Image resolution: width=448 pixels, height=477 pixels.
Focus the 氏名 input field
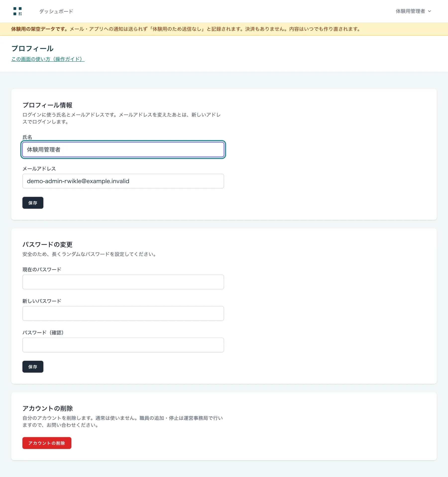[x=123, y=150]
